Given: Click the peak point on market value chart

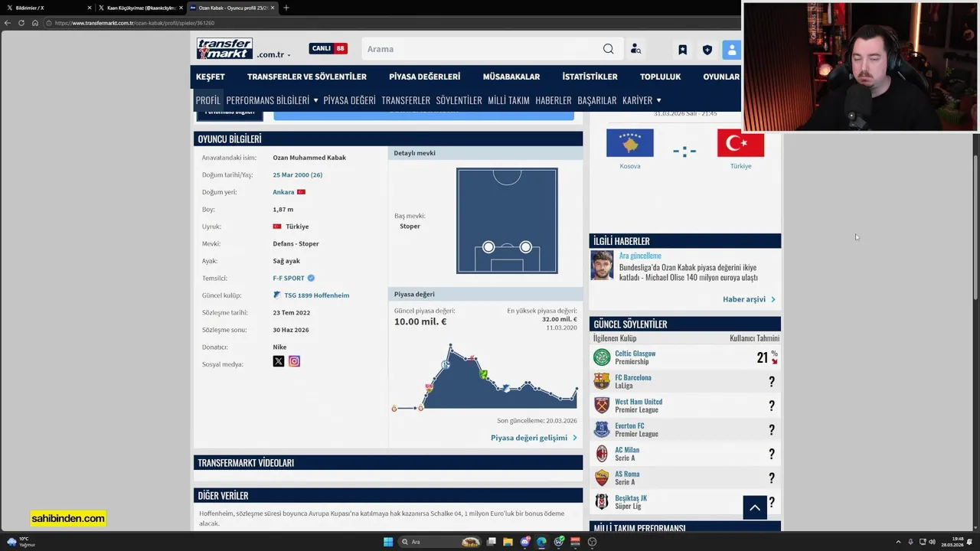Looking at the screenshot, I should click(450, 346).
